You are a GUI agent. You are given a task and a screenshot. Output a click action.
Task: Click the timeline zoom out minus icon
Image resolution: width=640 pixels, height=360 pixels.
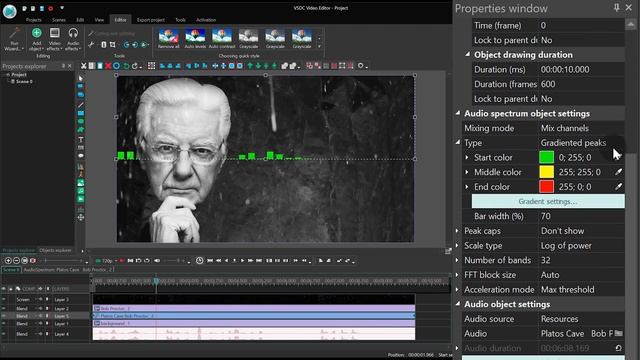pyautogui.click(x=16, y=260)
